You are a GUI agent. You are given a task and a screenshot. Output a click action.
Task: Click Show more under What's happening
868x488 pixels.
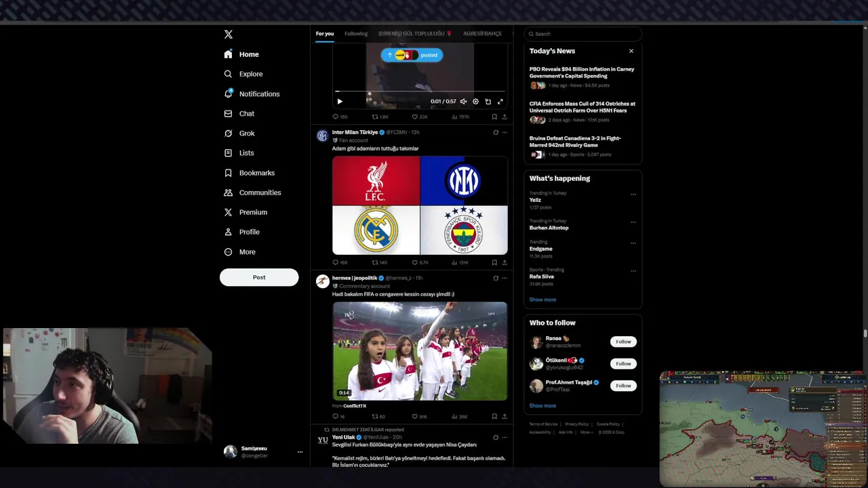[542, 300]
